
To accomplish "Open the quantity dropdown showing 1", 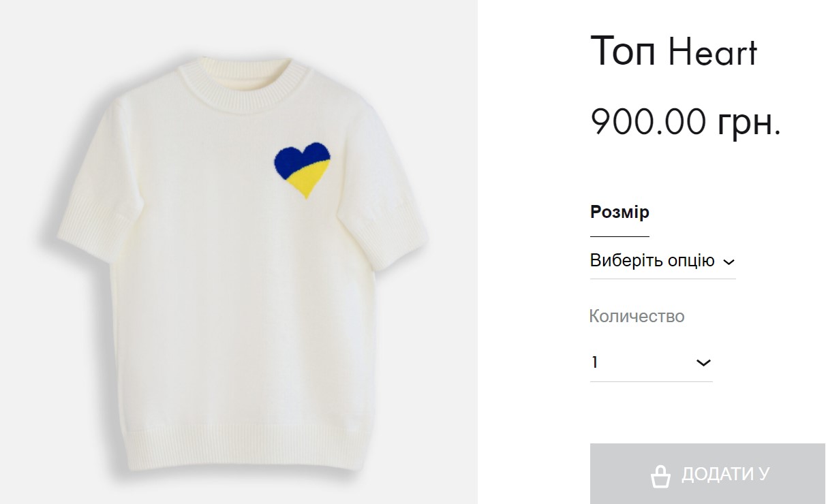I will pyautogui.click(x=651, y=362).
